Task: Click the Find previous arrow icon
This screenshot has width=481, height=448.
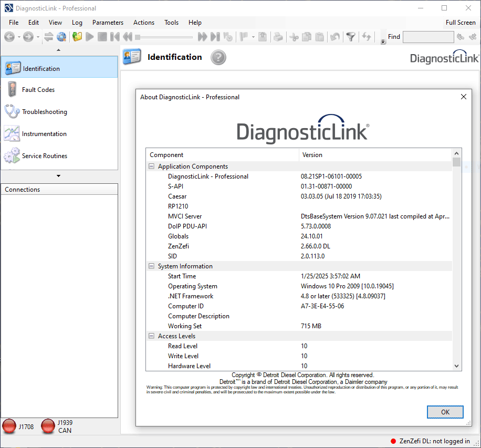Action: click(461, 37)
